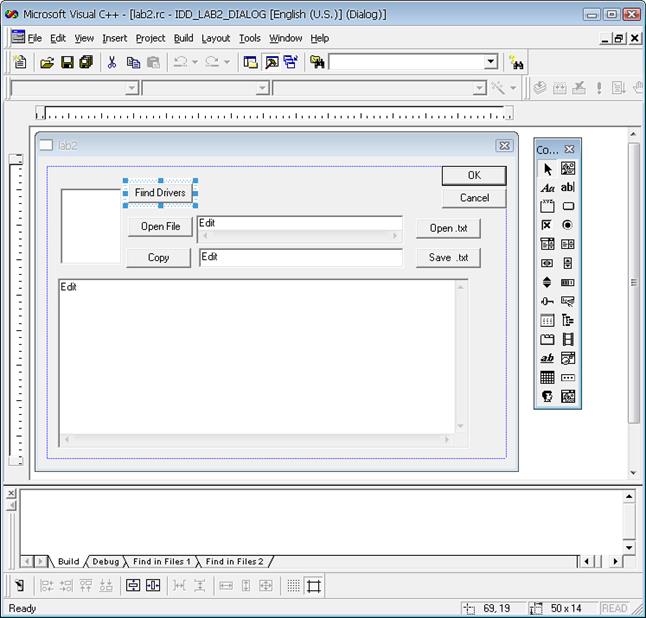This screenshot has width=646, height=618.
Task: Click the large multiline Edit box
Action: (x=263, y=363)
